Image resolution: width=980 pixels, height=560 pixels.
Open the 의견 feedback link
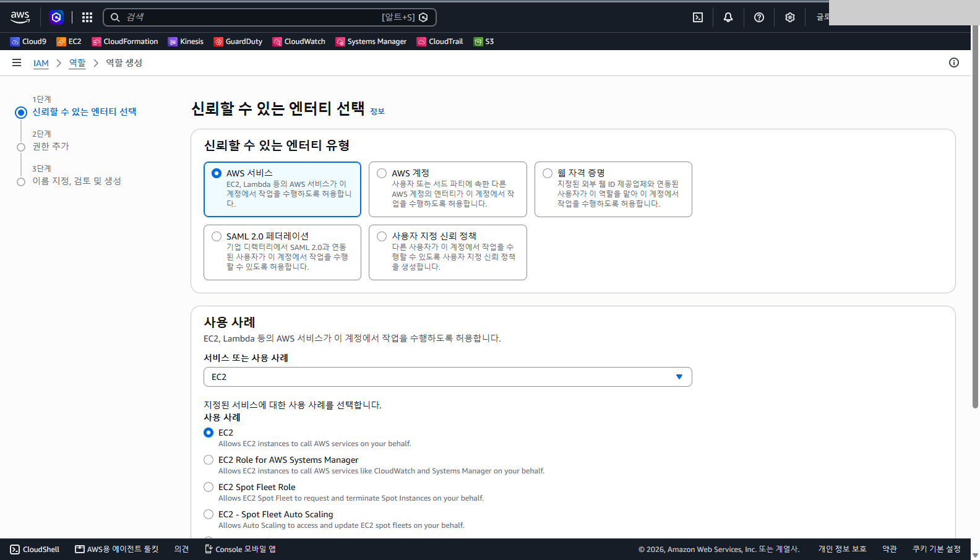click(181, 549)
